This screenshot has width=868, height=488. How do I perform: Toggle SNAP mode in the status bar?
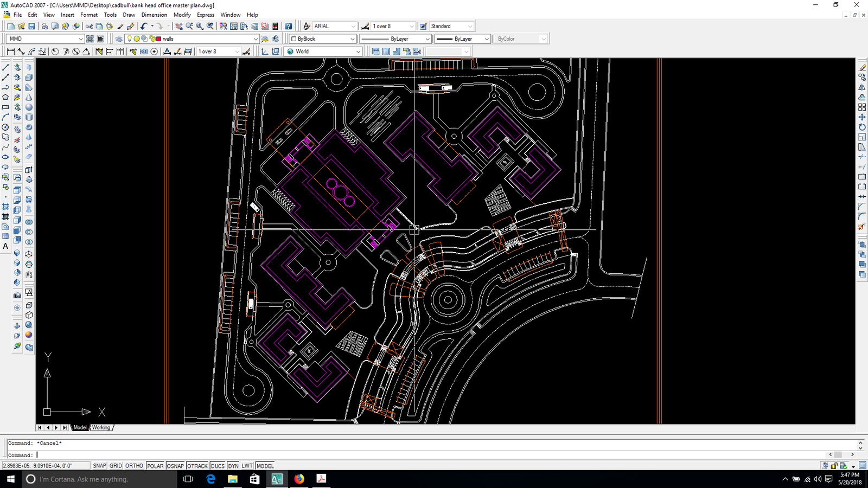click(99, 466)
